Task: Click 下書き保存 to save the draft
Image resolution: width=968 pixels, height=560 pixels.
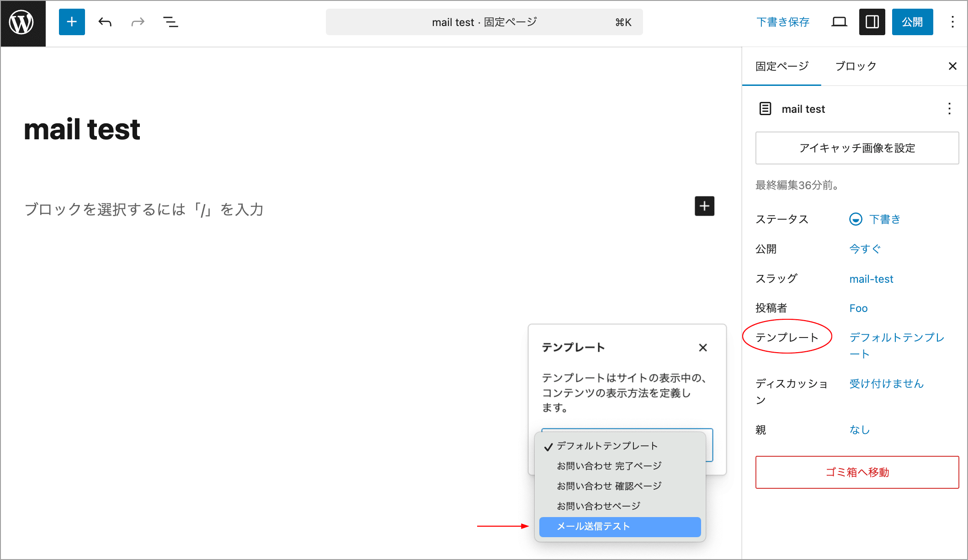Action: coord(782,22)
